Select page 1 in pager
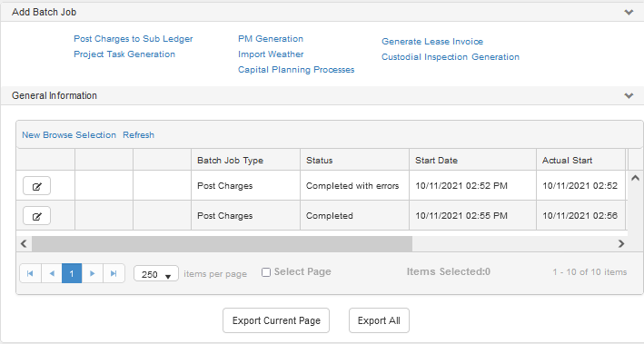 coord(72,273)
